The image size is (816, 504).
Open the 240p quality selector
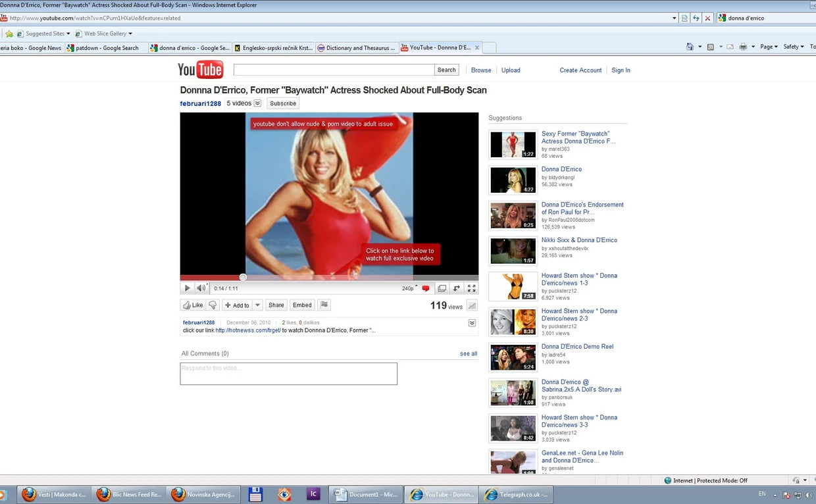pyautogui.click(x=409, y=288)
